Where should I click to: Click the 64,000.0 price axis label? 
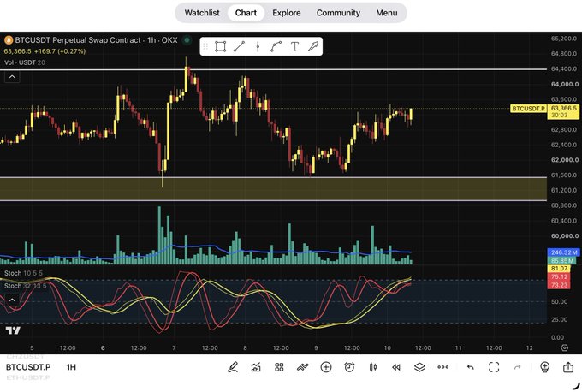tap(564, 84)
